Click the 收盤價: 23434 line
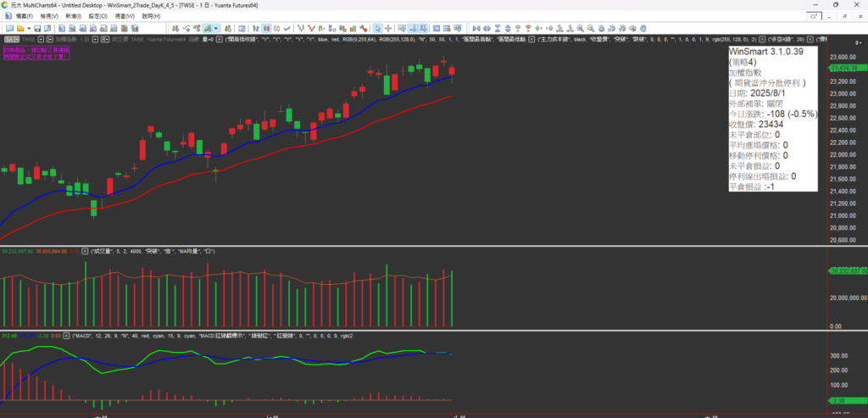 tap(756, 124)
